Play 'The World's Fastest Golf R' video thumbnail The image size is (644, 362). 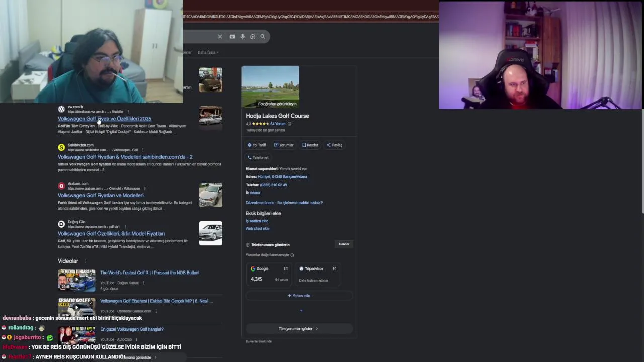(76, 281)
